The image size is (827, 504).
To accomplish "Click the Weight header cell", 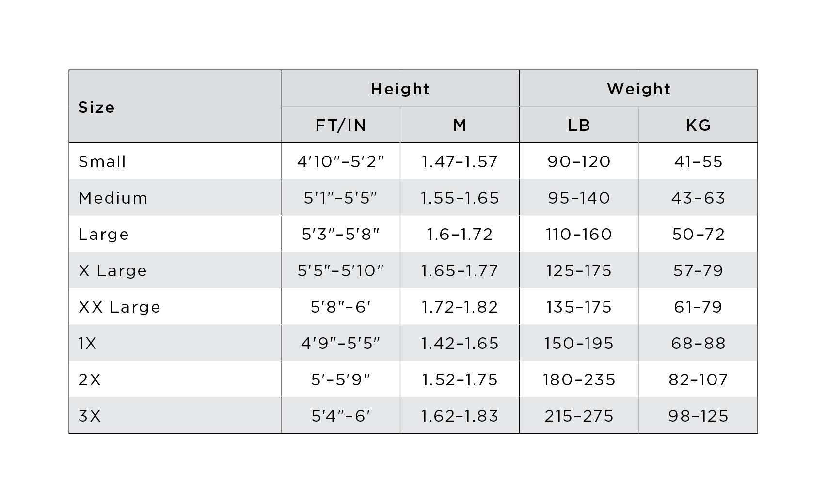I will click(x=638, y=89).
